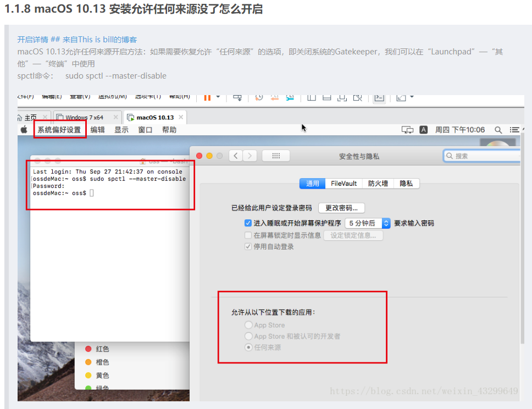This screenshot has width=532, height=409.
Task: Open the 编辑 menu
Action: (x=97, y=130)
